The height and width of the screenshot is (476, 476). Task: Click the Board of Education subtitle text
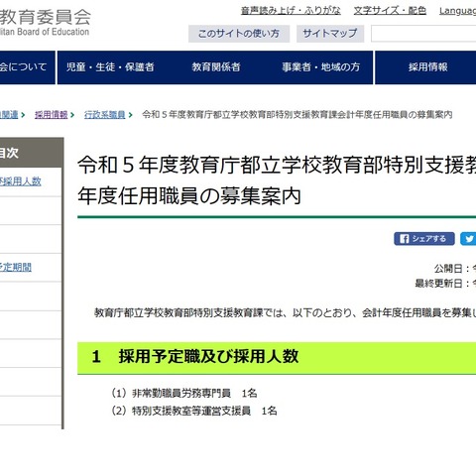click(45, 32)
